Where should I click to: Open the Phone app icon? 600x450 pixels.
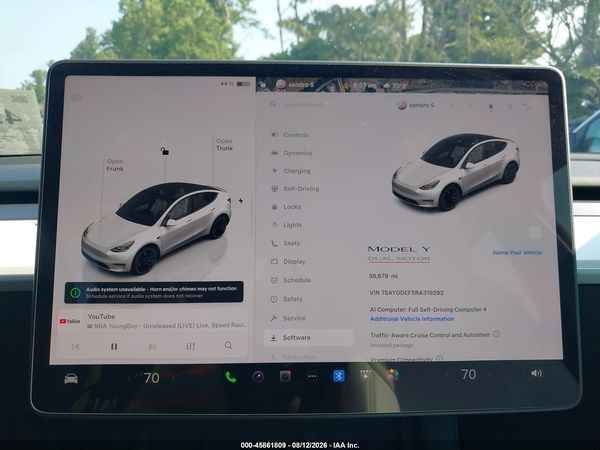231,377
